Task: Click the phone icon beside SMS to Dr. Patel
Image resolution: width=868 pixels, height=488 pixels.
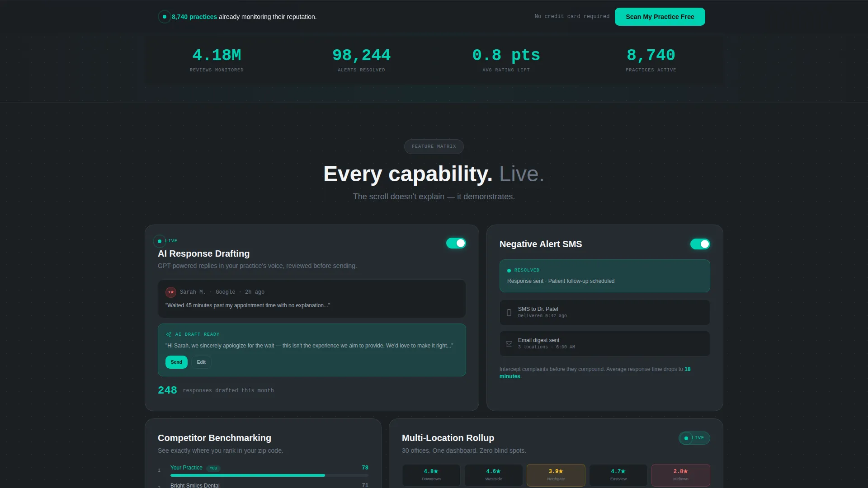Action: point(509,313)
